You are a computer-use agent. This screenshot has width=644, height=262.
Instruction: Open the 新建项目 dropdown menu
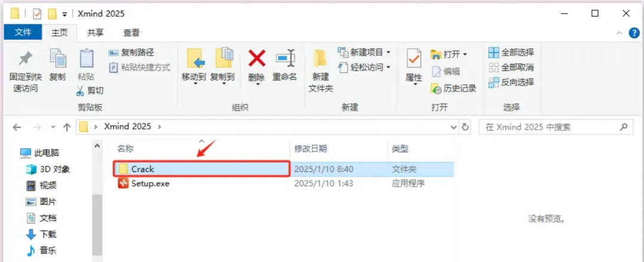(388, 53)
